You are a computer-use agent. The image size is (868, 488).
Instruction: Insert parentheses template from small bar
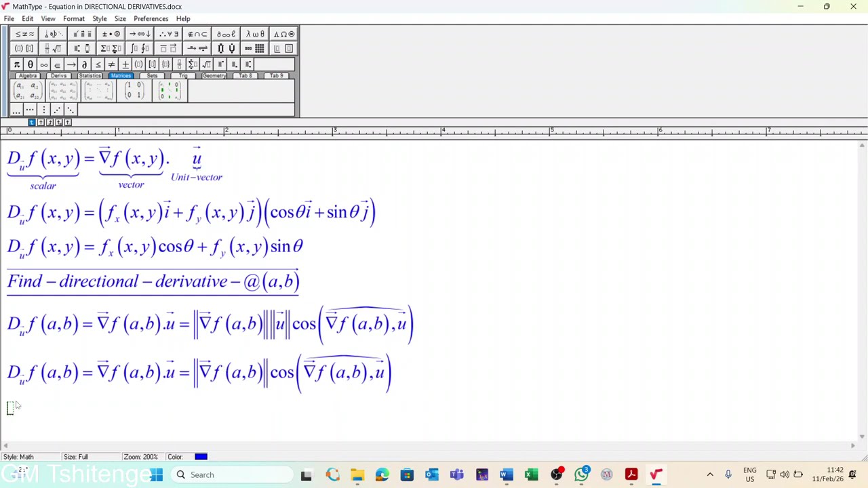pos(138,64)
